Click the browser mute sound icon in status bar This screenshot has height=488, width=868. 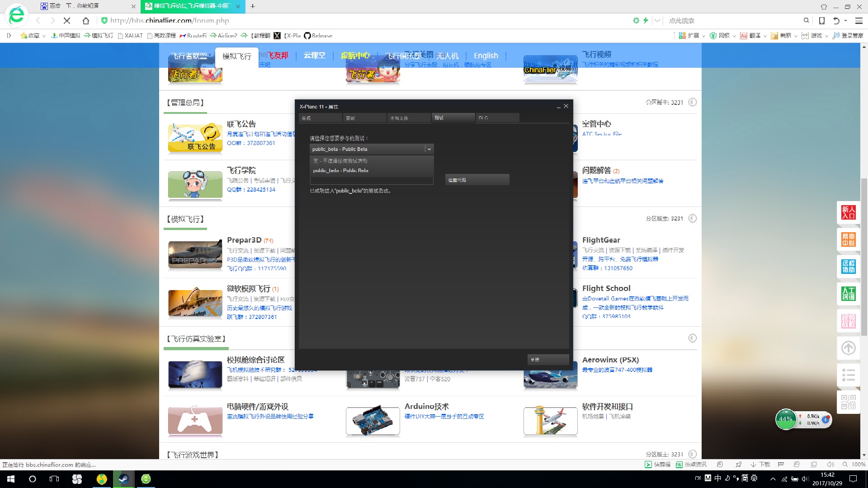pos(830,465)
